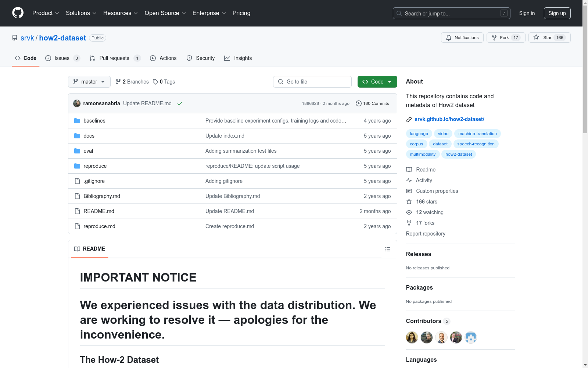The image size is (588, 368).
Task: Click the docs folder icon
Action: point(77,136)
